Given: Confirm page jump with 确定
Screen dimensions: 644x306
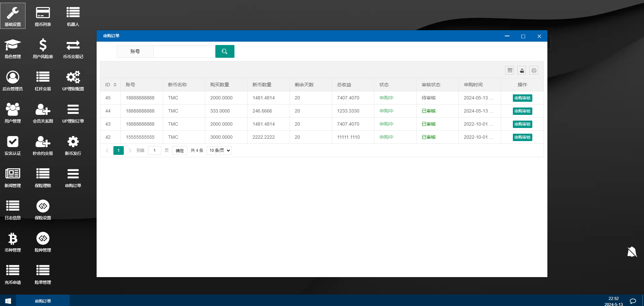Looking at the screenshot, I should [x=180, y=150].
